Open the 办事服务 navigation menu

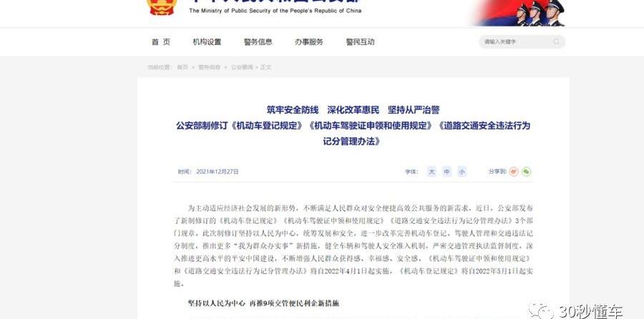coord(309,42)
